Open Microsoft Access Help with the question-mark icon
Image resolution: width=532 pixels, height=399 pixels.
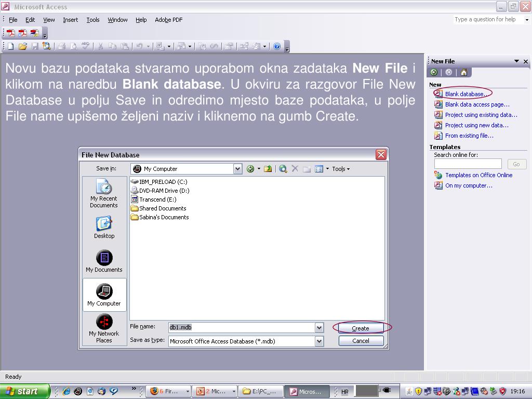tap(277, 46)
